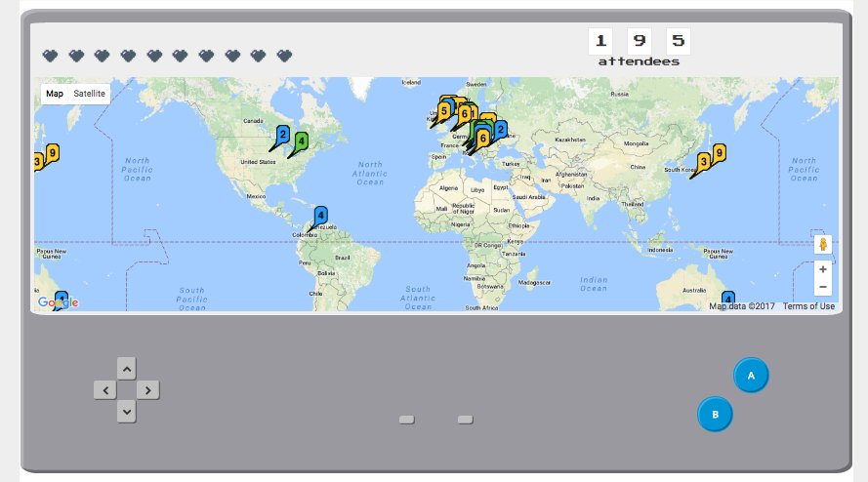Click the d-pad up arrow
The width and height of the screenshot is (868, 482).
[126, 369]
